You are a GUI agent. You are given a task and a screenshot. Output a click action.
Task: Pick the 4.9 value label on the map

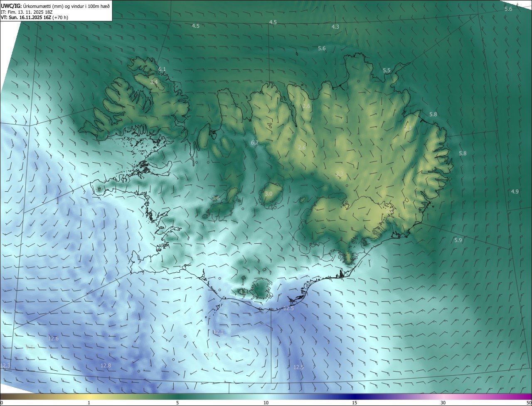click(x=515, y=191)
